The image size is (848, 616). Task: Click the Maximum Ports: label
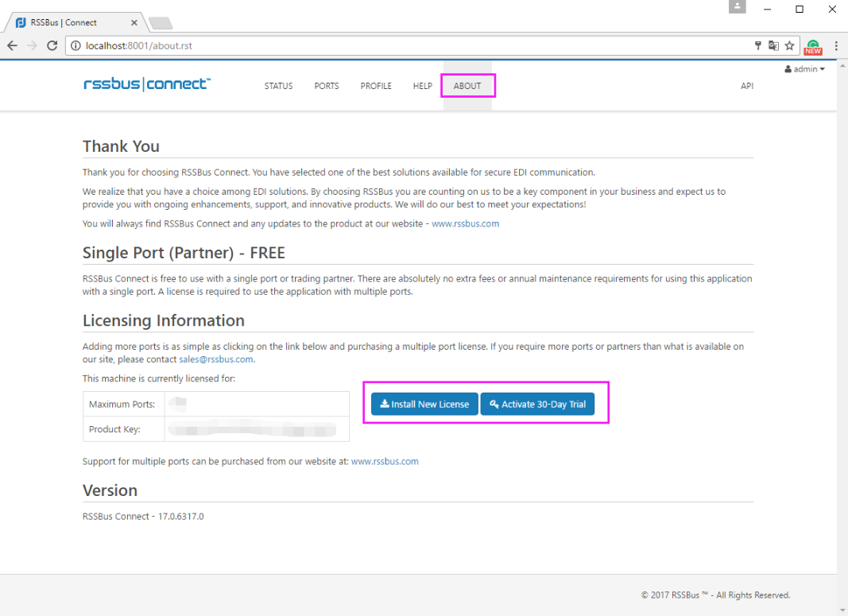click(122, 405)
